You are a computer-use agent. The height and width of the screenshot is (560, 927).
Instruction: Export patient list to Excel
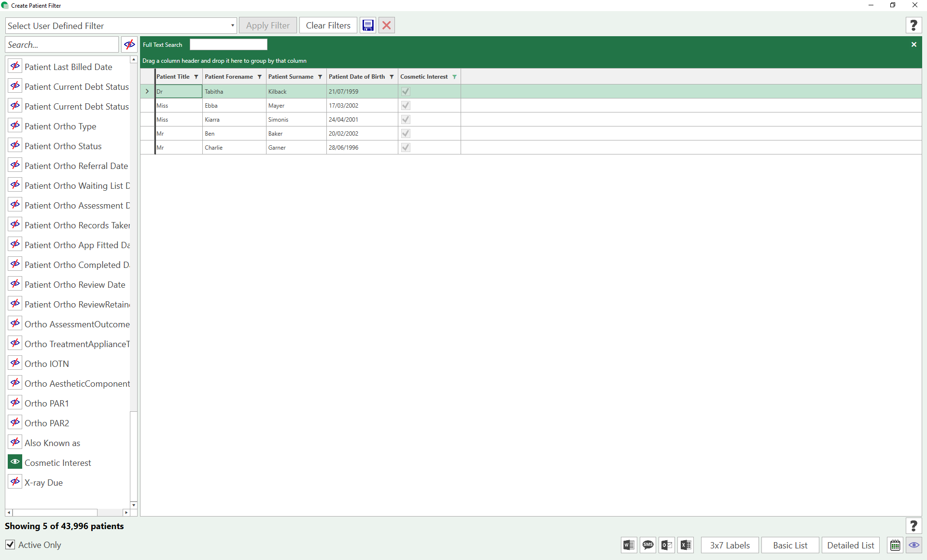coord(686,545)
